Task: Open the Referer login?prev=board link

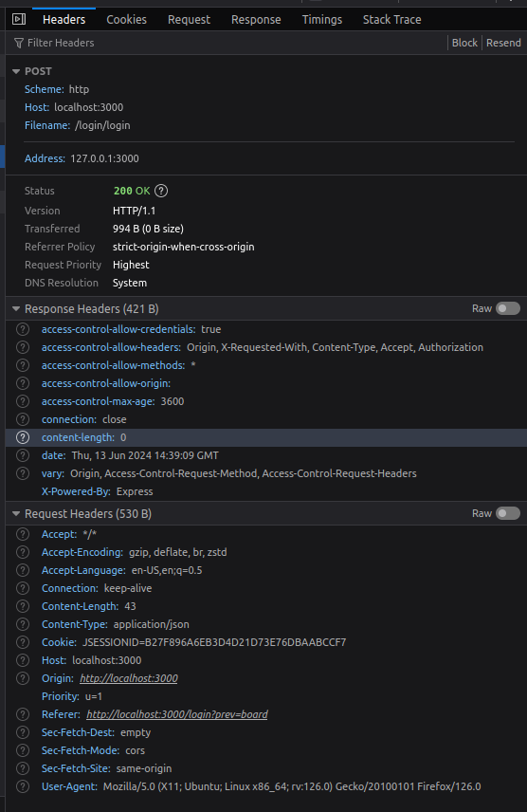Action: coord(177,714)
